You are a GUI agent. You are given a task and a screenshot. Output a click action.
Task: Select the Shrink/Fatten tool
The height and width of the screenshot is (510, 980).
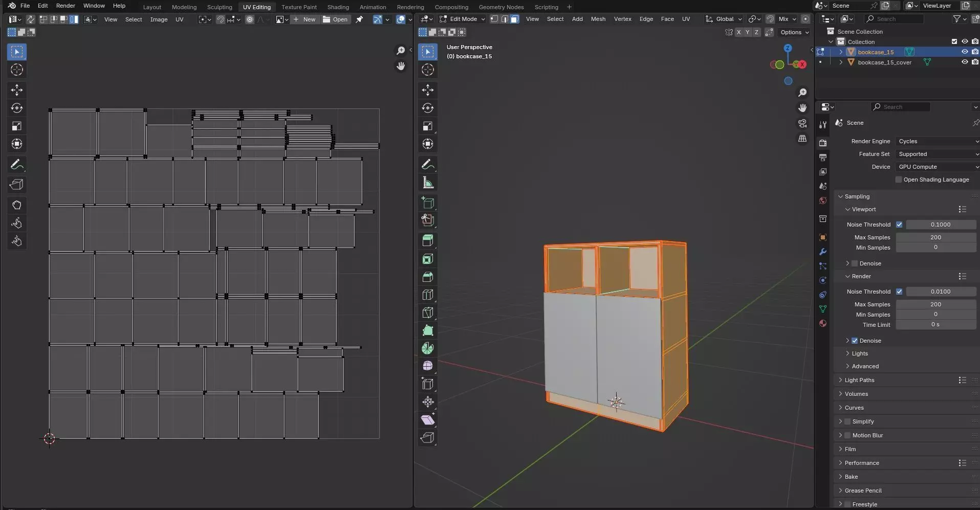(x=428, y=402)
